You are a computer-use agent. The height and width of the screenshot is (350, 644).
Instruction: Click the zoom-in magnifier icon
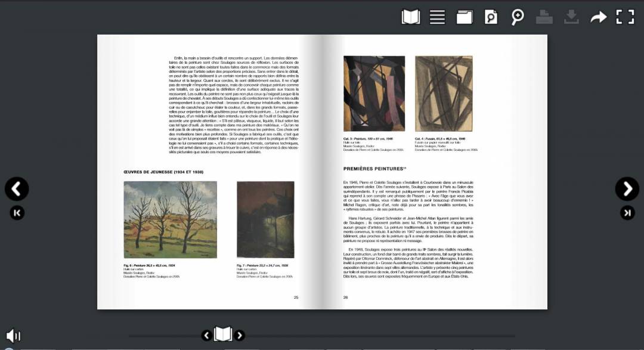518,17
